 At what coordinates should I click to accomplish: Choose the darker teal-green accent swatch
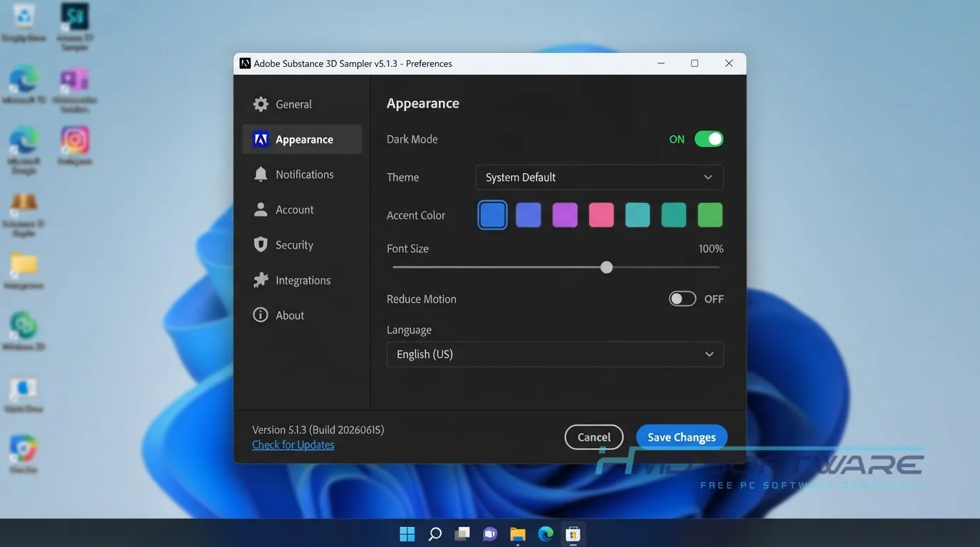click(x=674, y=215)
